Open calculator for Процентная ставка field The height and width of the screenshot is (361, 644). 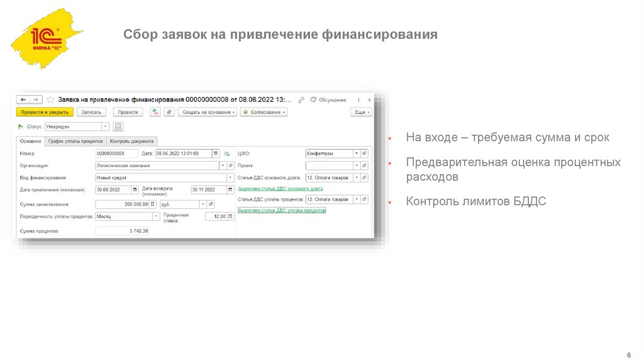tap(230, 216)
